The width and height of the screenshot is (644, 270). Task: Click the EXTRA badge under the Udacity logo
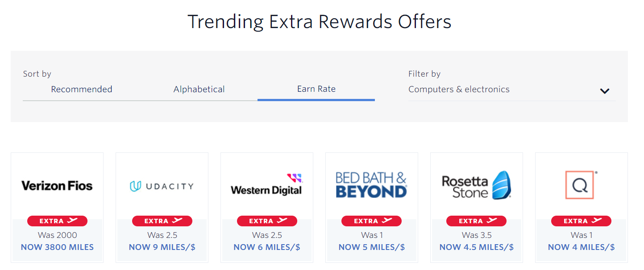[162, 221]
